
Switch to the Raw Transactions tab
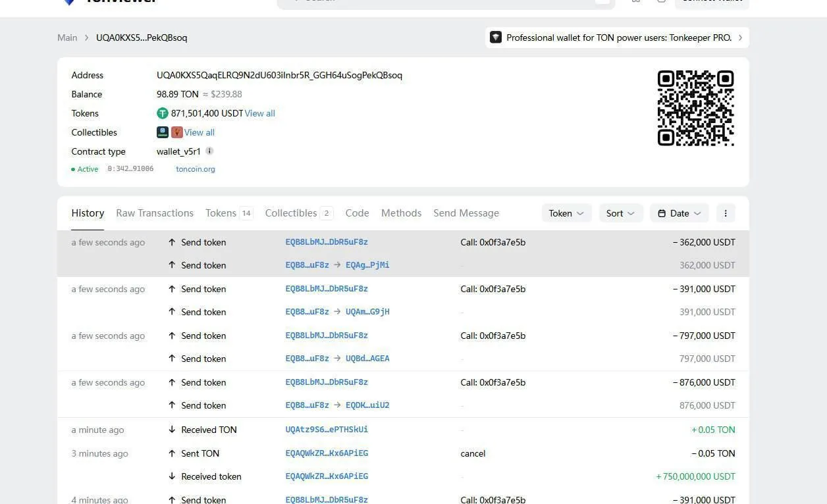click(x=155, y=213)
